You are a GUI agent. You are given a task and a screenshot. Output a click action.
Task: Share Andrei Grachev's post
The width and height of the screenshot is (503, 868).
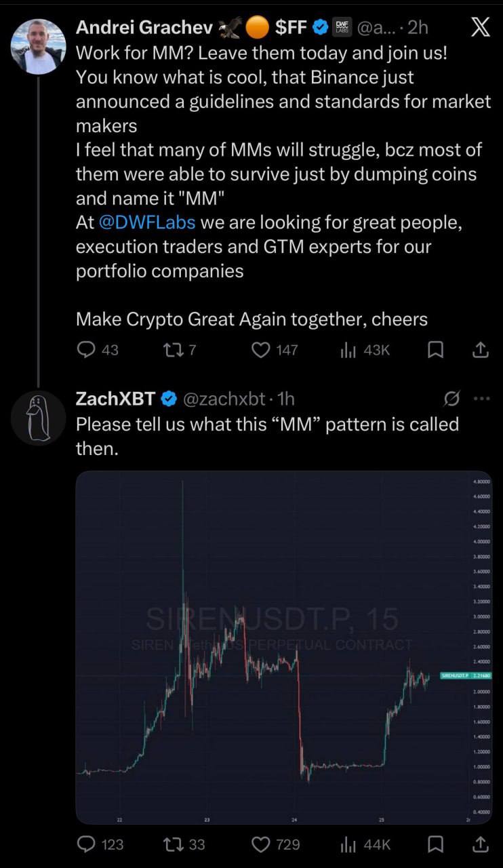(479, 350)
